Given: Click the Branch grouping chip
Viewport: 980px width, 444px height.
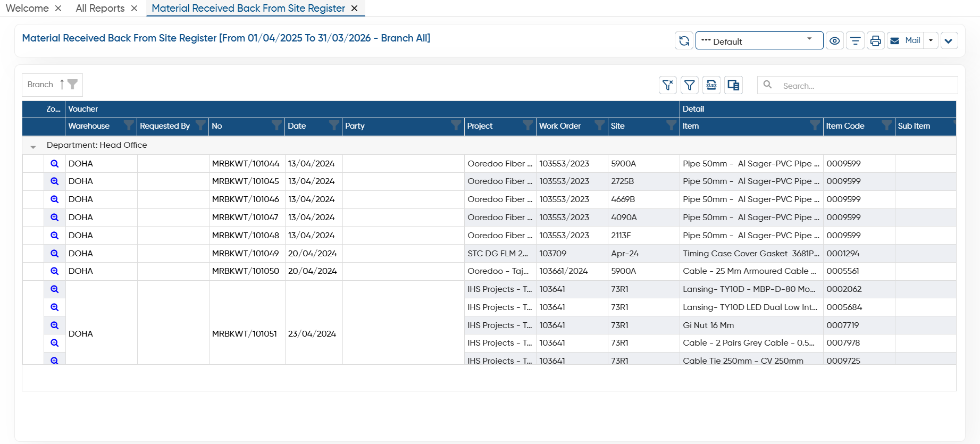Looking at the screenshot, I should click(x=52, y=85).
